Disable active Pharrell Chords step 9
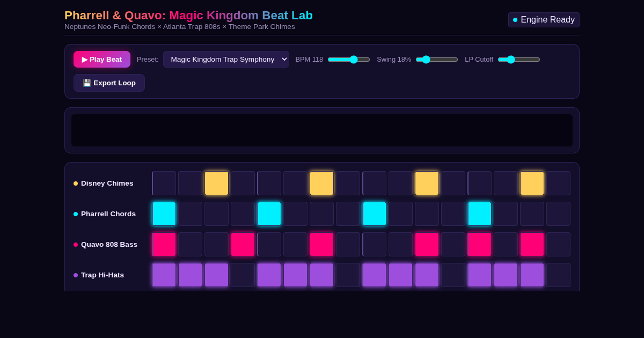Screen dimensions: 644x338 tap(375, 214)
